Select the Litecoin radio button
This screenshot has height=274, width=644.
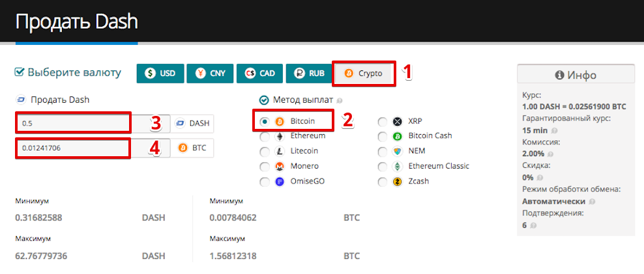point(265,152)
